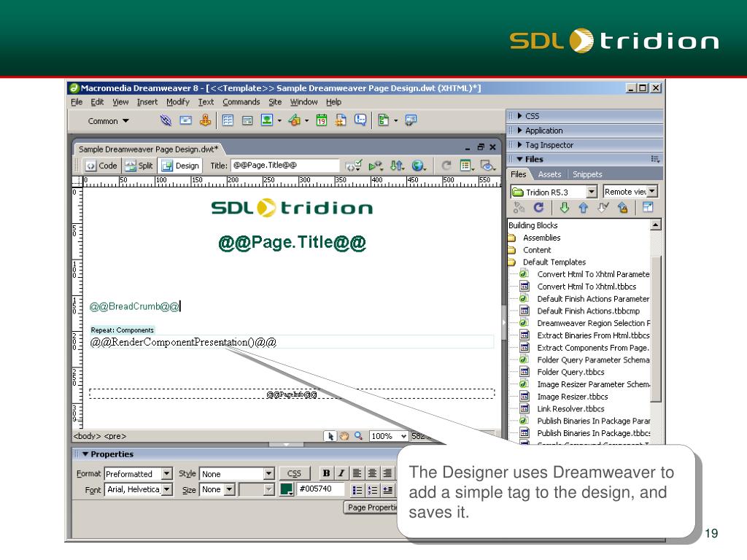Click the View Options icon
747x560 pixels.
point(467,166)
